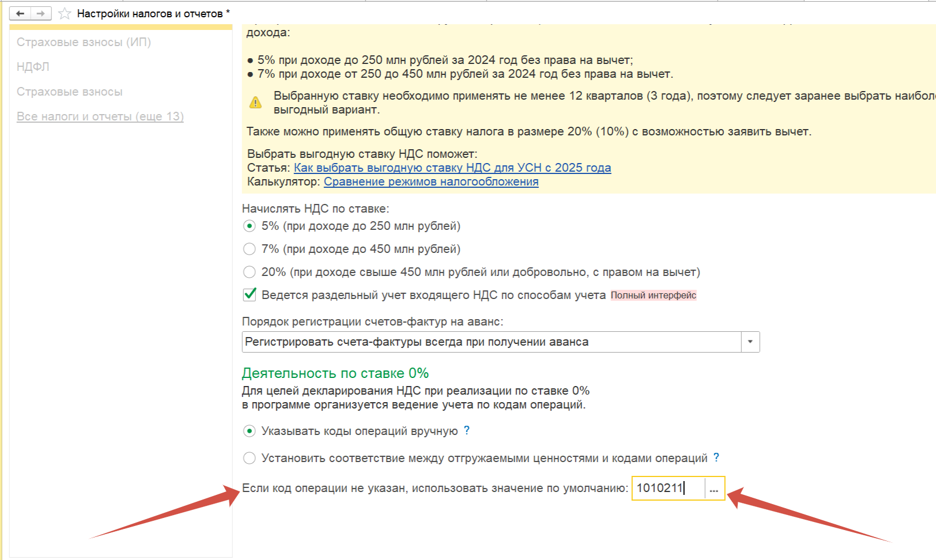Screen dimensions: 936x560
Task: Click the back navigation arrow
Action: (20, 13)
